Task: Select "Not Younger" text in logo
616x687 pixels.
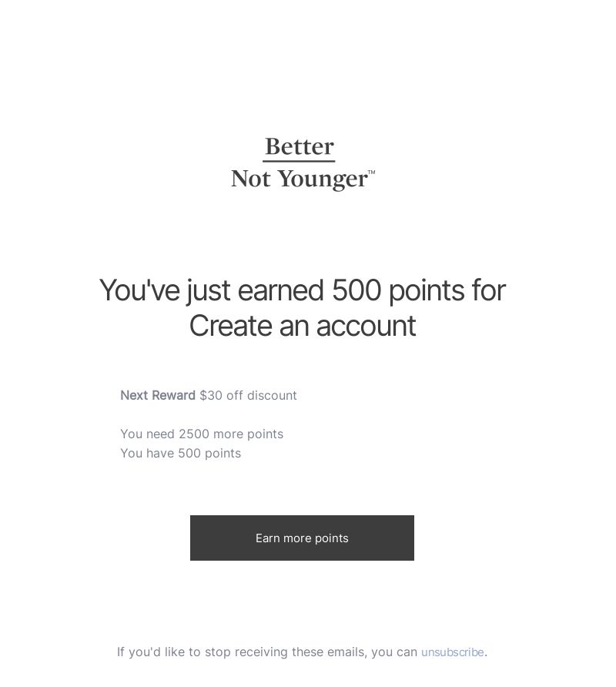Action: click(300, 179)
